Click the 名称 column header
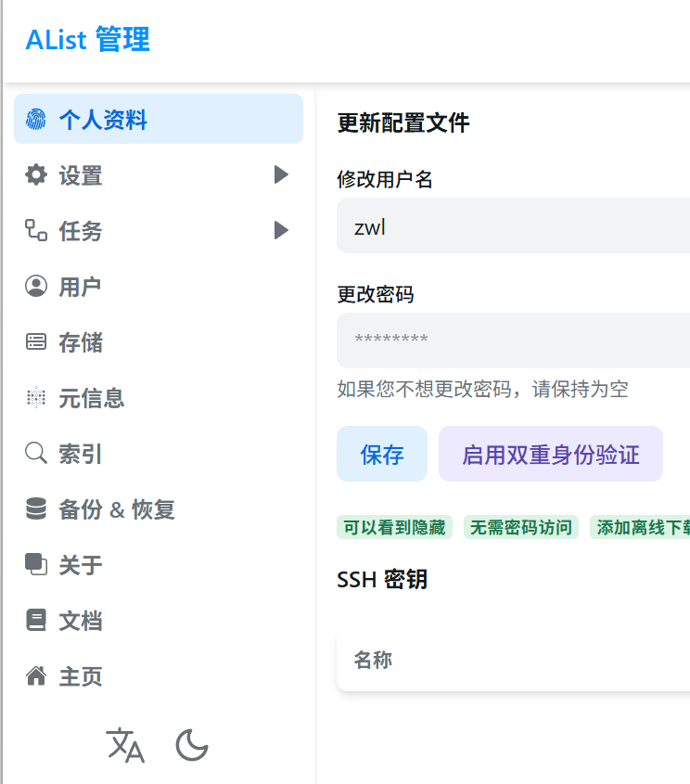Screen dimensions: 690x784 [x=373, y=660]
